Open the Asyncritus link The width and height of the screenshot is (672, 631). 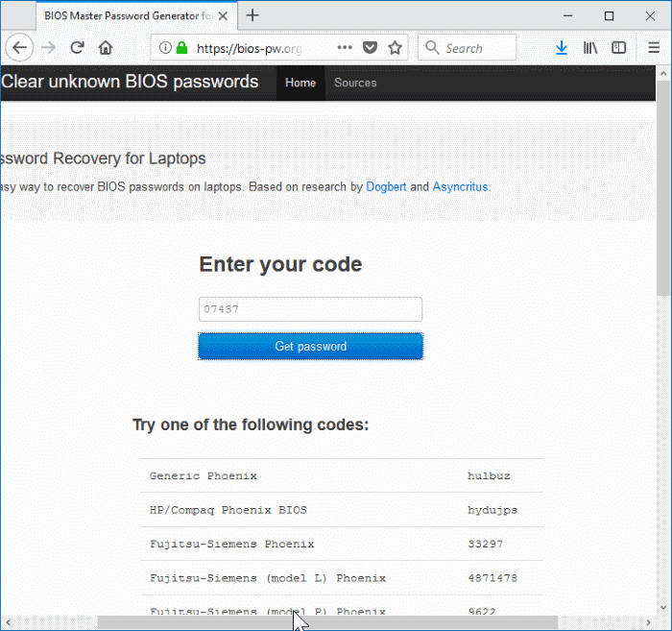pos(460,187)
